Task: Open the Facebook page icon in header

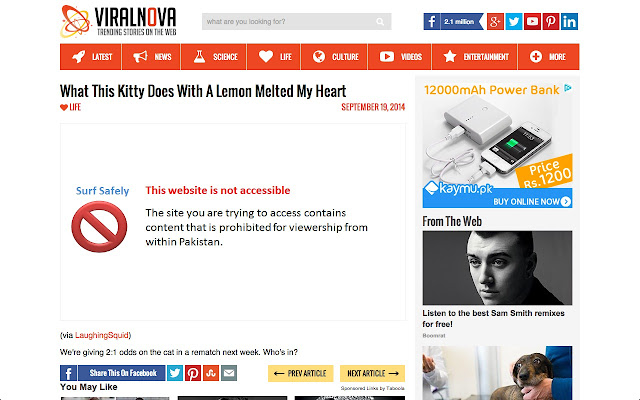Action: tap(431, 21)
